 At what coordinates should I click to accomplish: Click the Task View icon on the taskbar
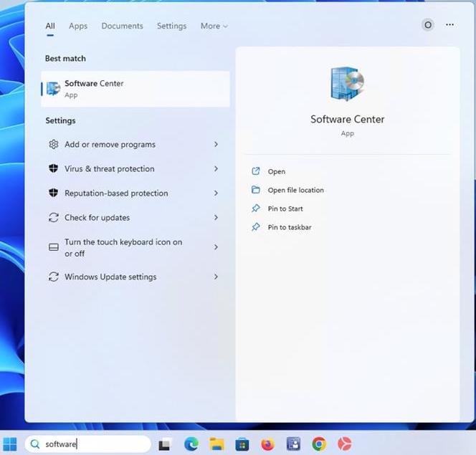[165, 444]
